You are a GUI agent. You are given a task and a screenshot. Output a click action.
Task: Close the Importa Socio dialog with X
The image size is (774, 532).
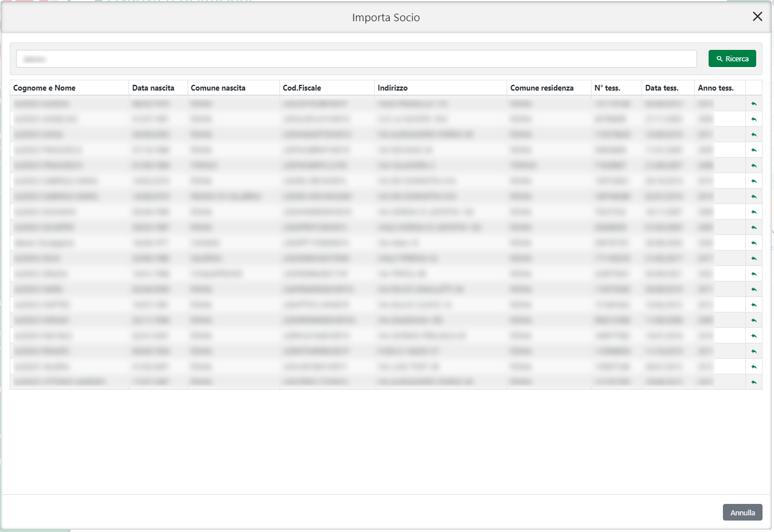tap(757, 17)
